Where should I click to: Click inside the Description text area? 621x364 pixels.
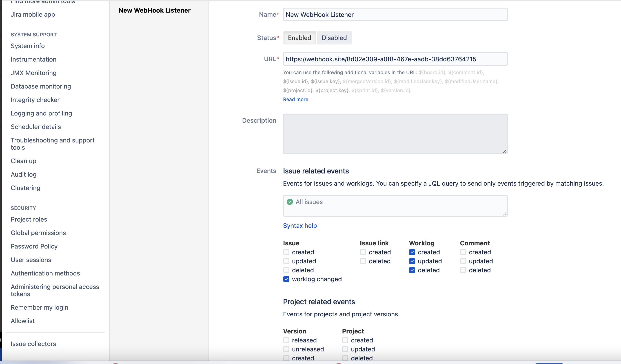click(395, 134)
